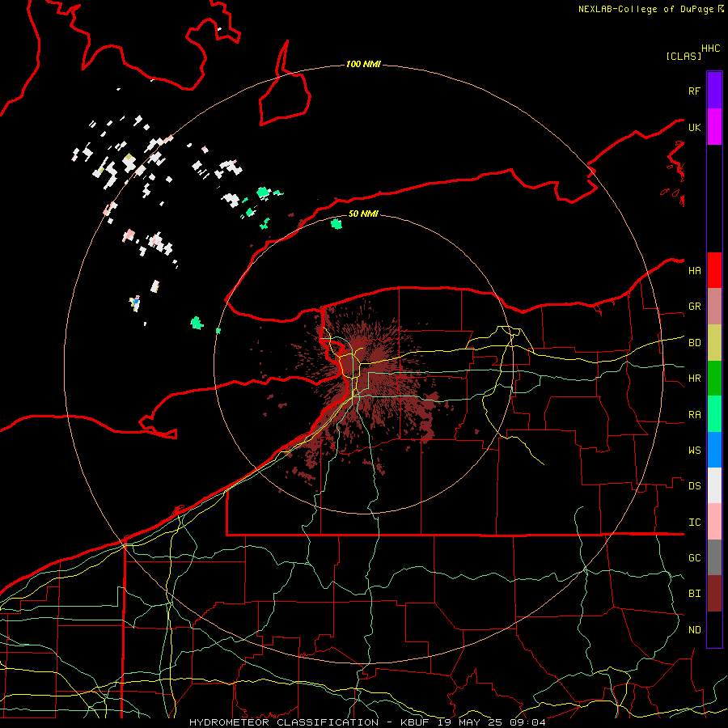Click the Hydrometeor Classification KBUF title text

click(367, 722)
